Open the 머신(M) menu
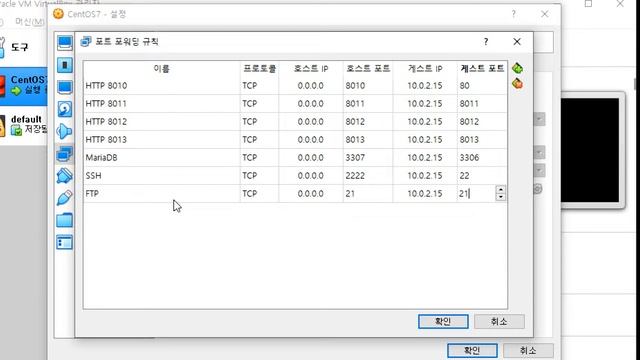Image resolution: width=640 pixels, height=360 pixels. 29,22
